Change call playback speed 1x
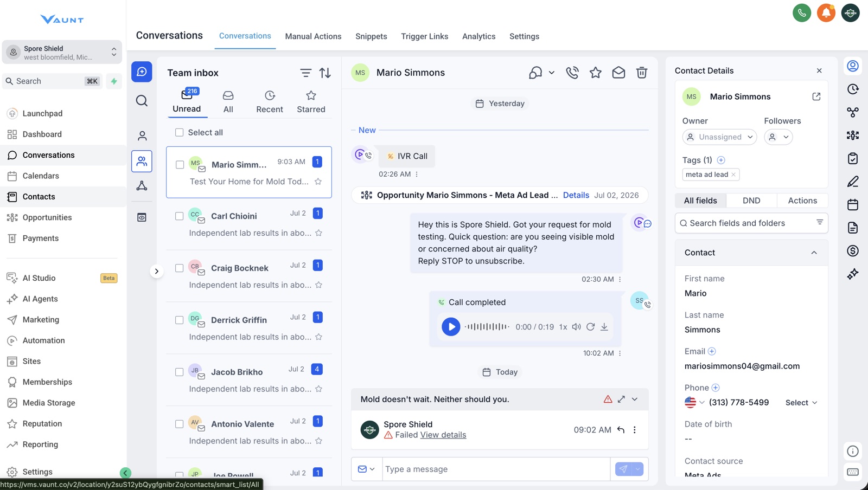Screen dimensions: 868x490 (563, 327)
